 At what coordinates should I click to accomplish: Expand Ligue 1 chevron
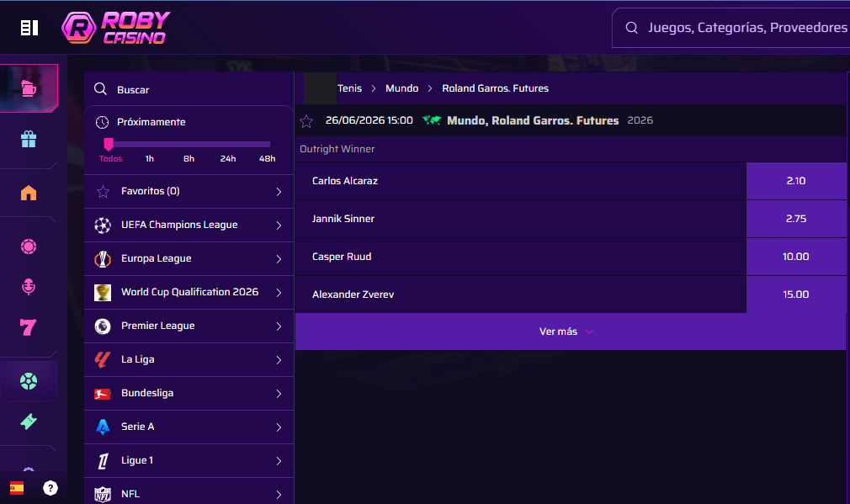tap(279, 461)
